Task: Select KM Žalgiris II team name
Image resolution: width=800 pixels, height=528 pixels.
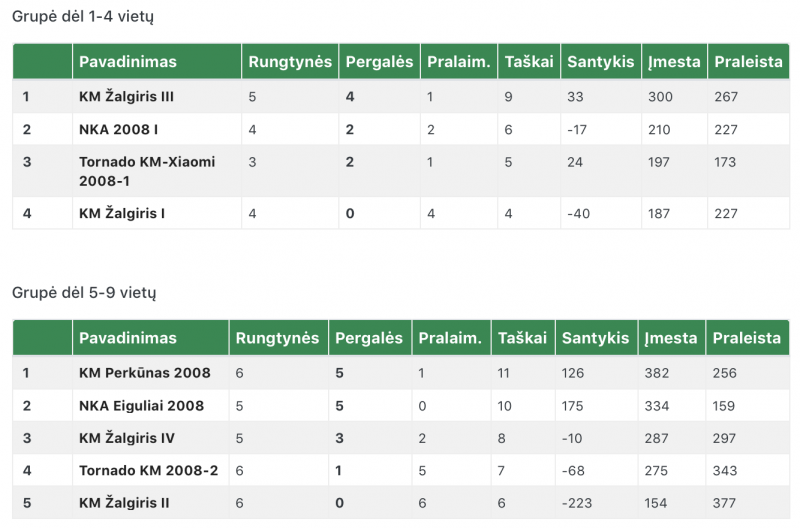Action: pyautogui.click(x=124, y=502)
